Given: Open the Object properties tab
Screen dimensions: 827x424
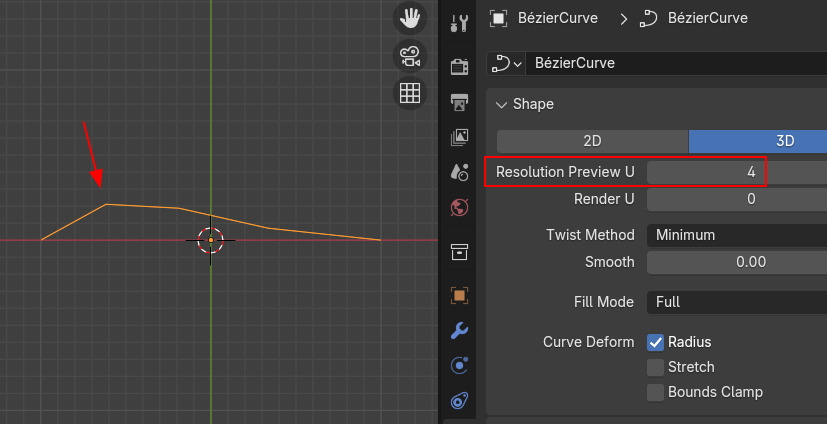Looking at the screenshot, I should [459, 295].
